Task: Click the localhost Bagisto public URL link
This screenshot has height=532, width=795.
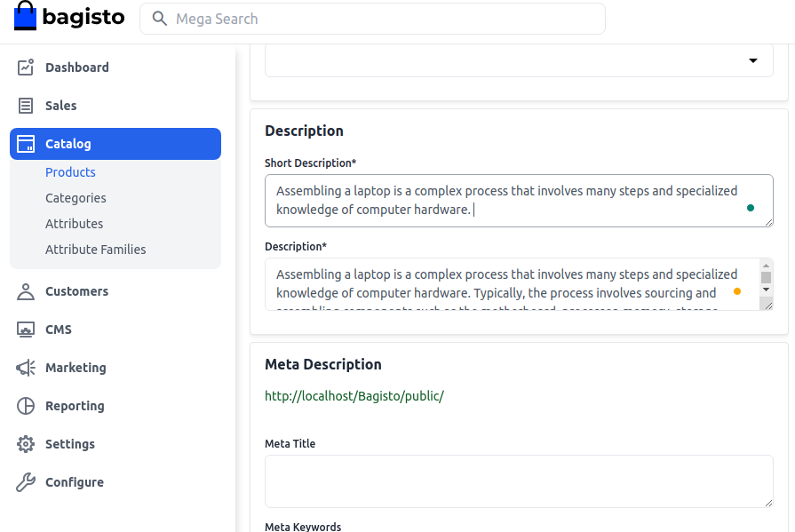Action: 354,396
